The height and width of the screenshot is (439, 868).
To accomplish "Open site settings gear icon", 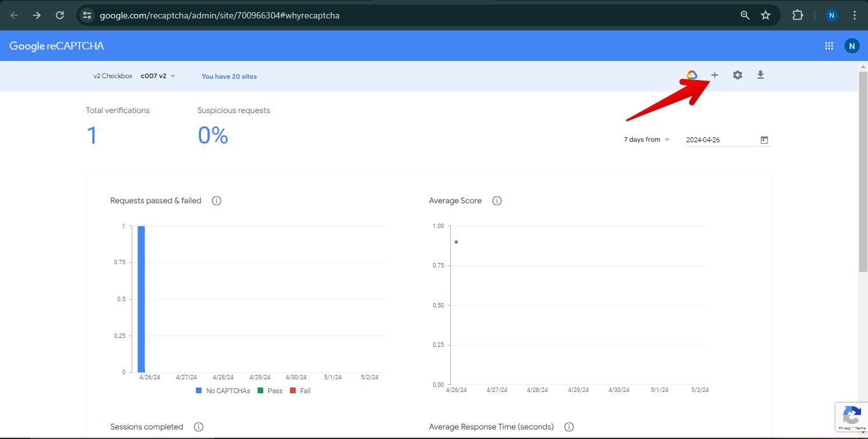I will click(x=737, y=75).
